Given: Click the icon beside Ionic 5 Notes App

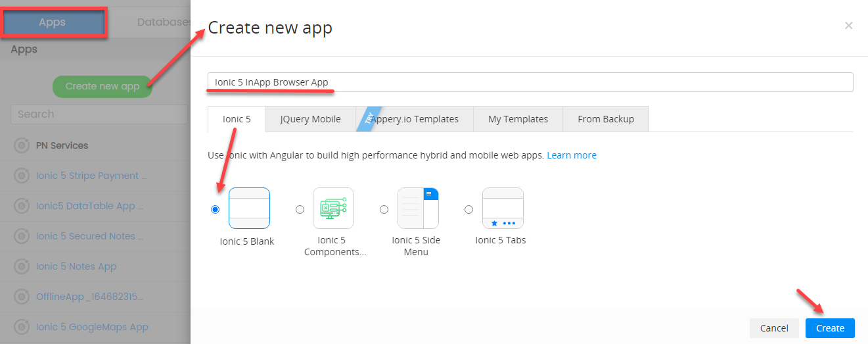Looking at the screenshot, I should click(22, 266).
